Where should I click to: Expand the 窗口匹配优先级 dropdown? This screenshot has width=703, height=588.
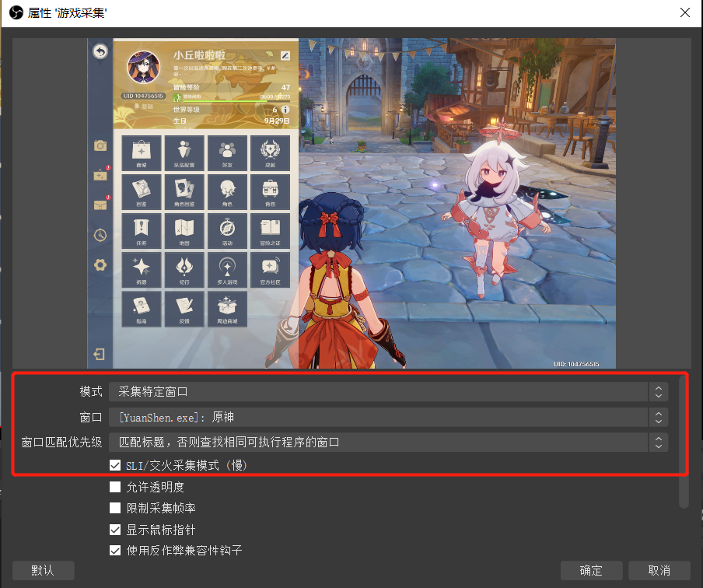click(x=388, y=443)
